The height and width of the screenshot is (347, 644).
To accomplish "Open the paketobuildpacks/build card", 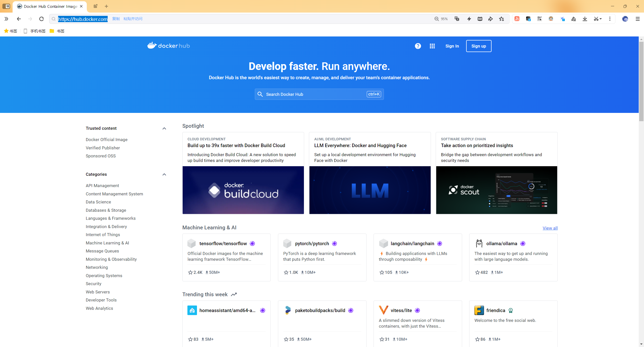I will pos(322,324).
